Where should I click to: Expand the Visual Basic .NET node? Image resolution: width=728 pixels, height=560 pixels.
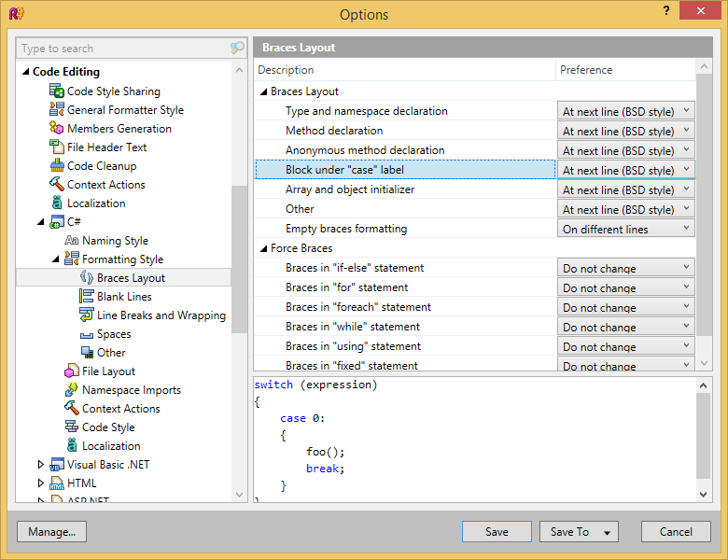41,465
